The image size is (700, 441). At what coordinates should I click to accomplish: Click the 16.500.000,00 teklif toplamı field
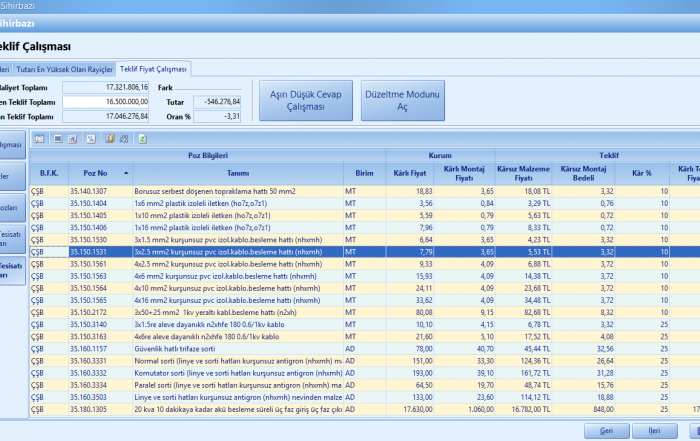[106, 102]
